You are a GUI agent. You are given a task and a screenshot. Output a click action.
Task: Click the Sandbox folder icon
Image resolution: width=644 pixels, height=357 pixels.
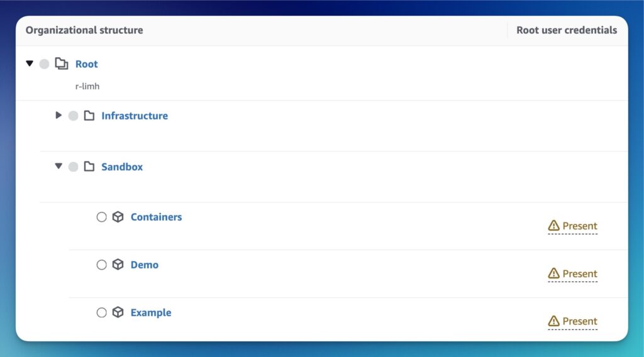click(89, 166)
